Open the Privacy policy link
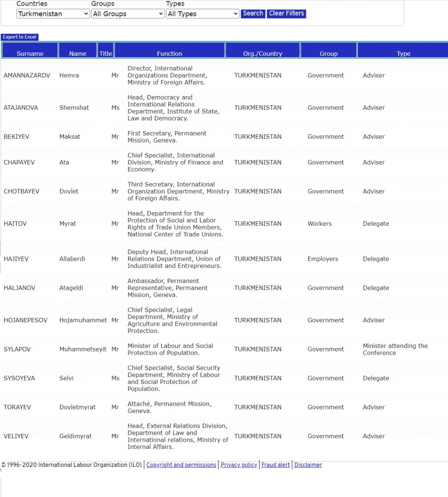This screenshot has height=497, width=448. 239,465
